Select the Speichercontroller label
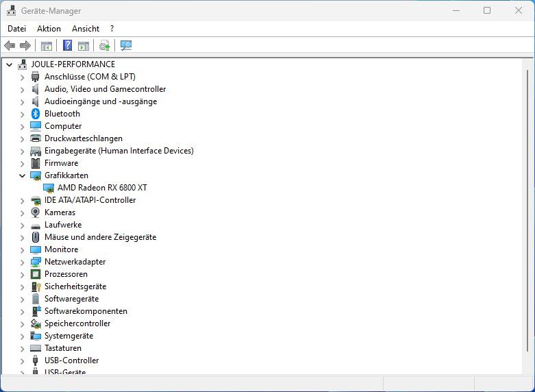535x392 pixels. point(77,323)
